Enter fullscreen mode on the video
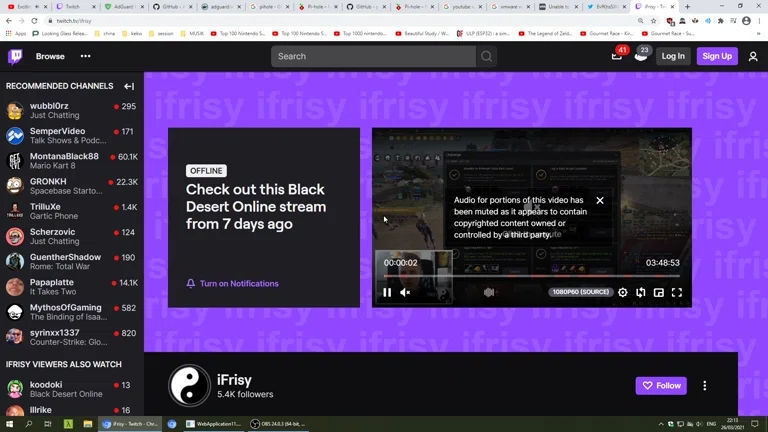 (x=677, y=293)
